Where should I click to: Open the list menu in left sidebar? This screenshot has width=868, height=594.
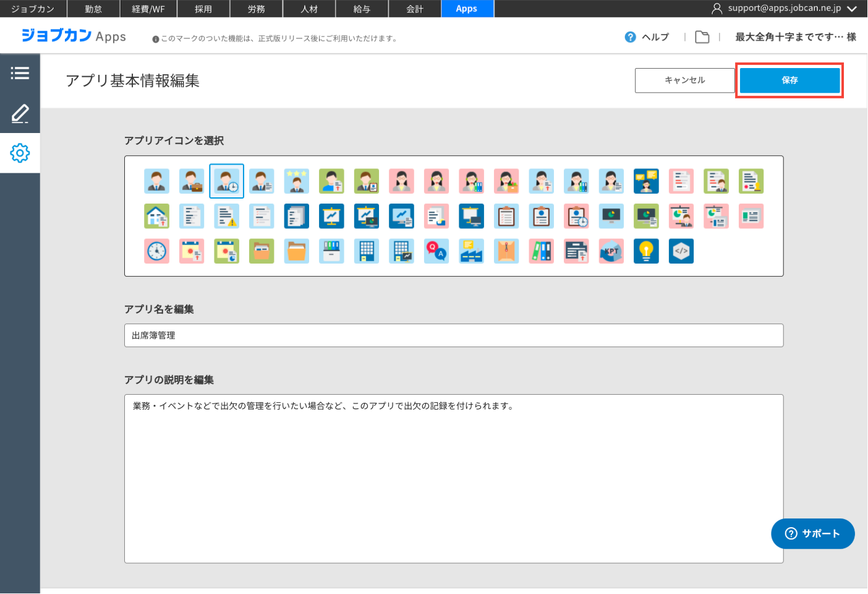tap(20, 74)
